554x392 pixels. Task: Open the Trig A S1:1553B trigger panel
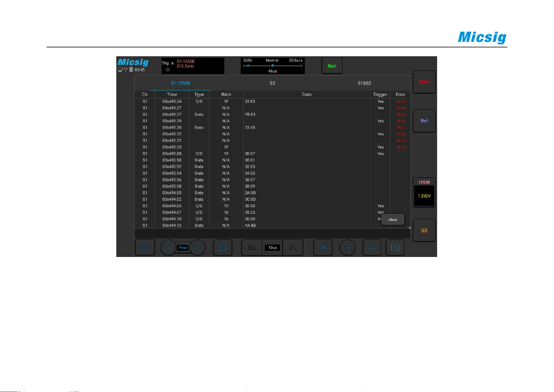(x=193, y=66)
